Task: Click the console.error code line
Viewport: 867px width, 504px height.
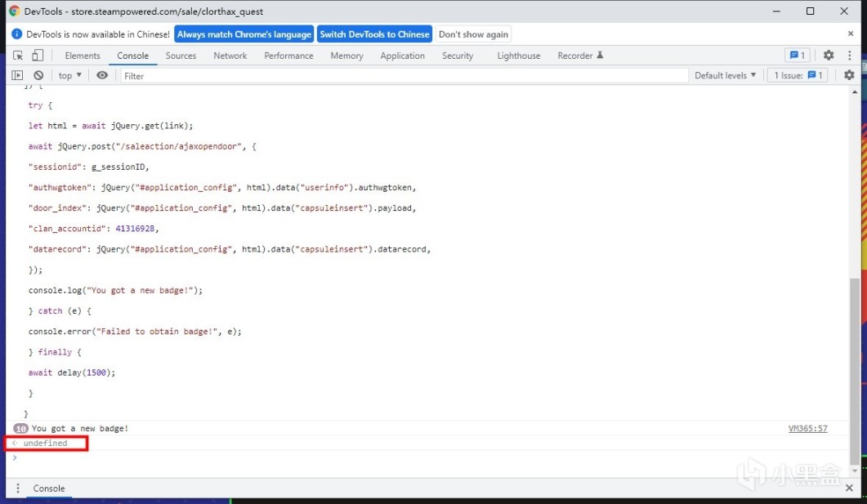Action: coord(135,332)
